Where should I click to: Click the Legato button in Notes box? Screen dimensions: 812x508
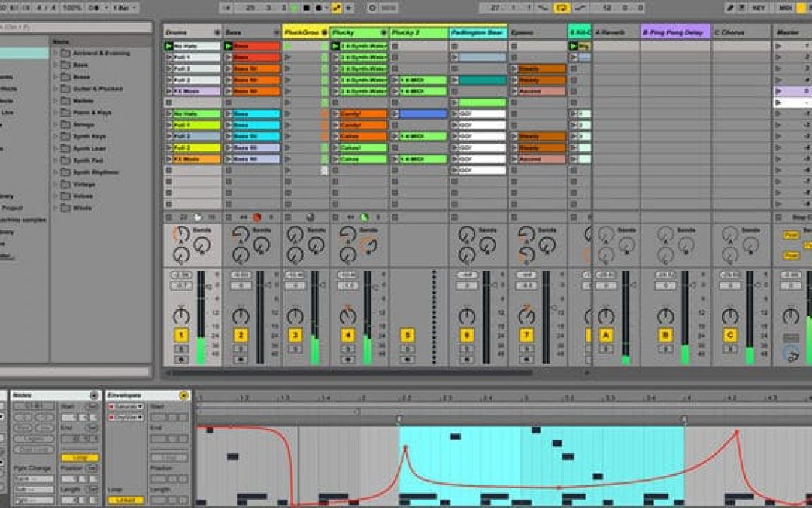click(x=34, y=439)
